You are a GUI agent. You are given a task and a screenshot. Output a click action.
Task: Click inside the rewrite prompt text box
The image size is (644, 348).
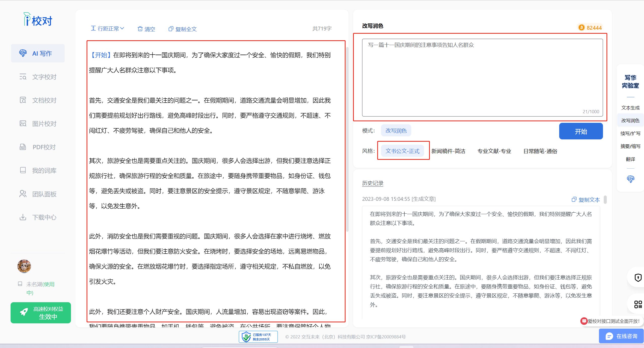click(482, 78)
